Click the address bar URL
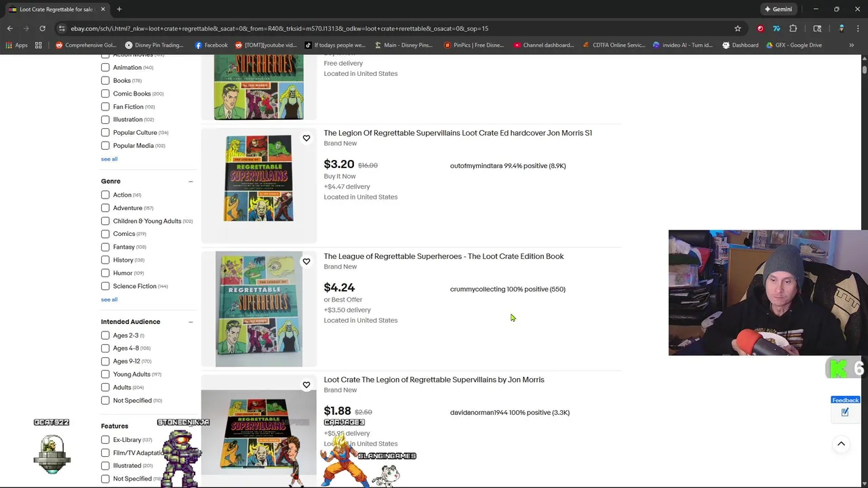This screenshot has width=868, height=488. click(279, 28)
